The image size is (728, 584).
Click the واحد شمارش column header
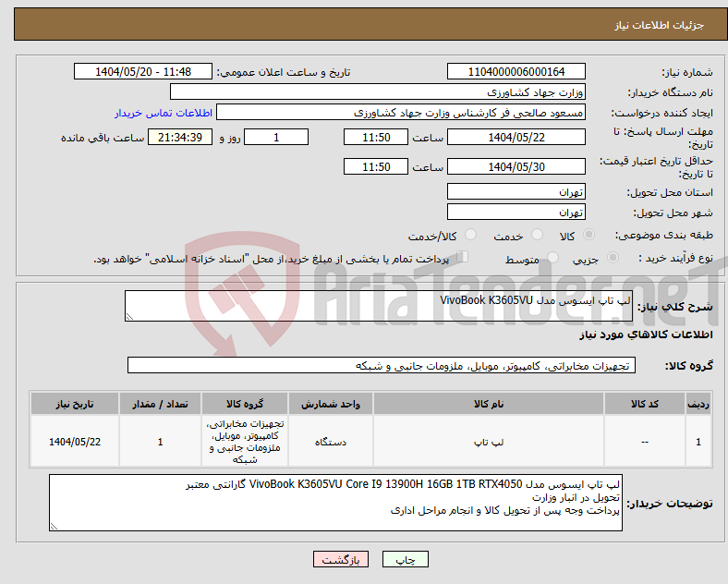tap(331, 404)
